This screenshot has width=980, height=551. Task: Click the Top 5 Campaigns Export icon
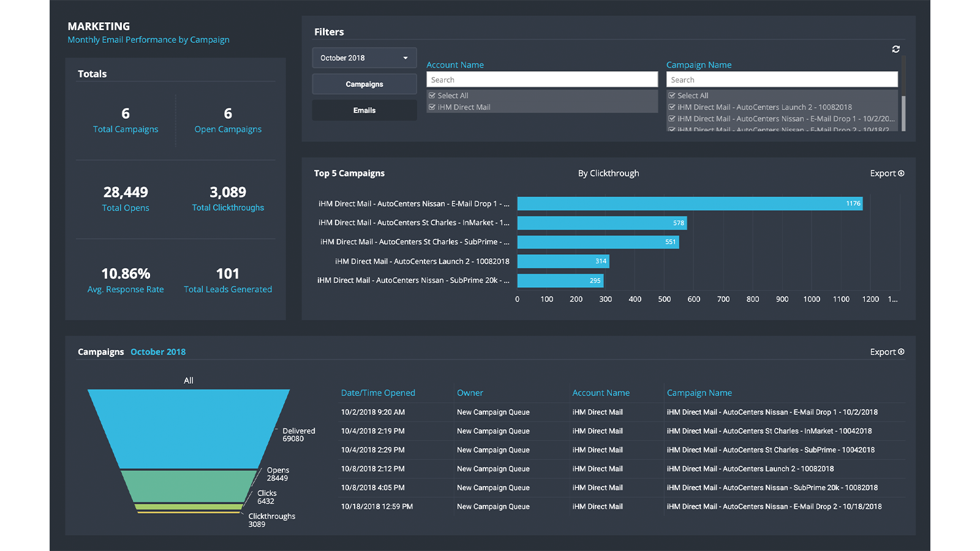901,173
